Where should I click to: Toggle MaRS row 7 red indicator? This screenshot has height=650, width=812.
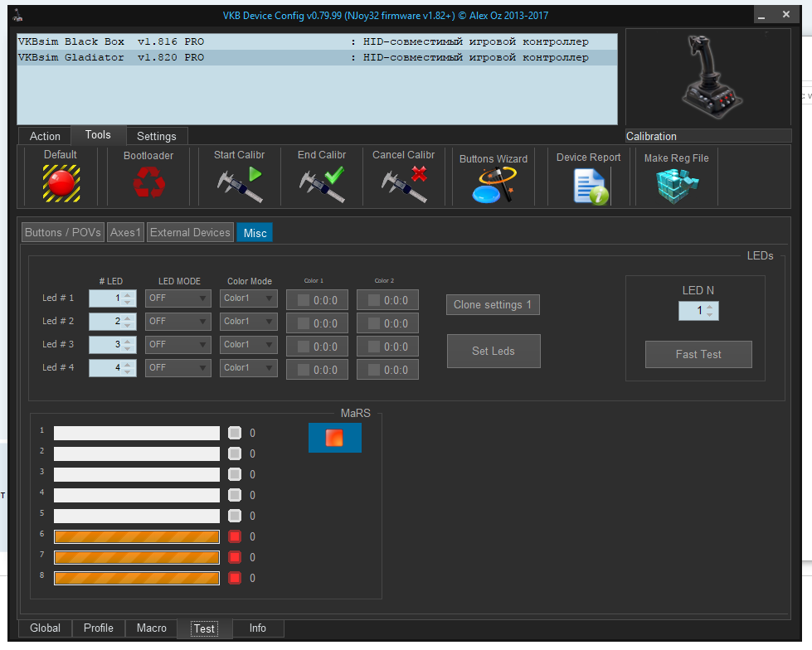point(235,557)
